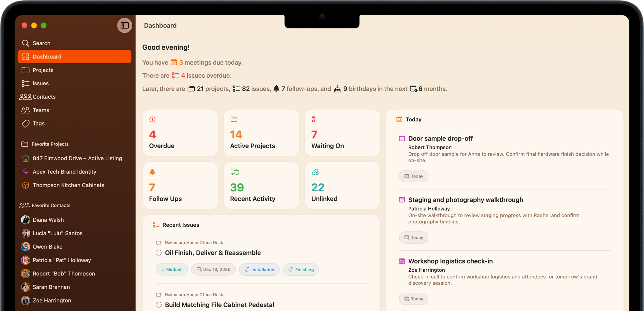This screenshot has height=311, width=644.
Task: Open Patricia "Pat" Holloway contact
Action: tap(74, 260)
